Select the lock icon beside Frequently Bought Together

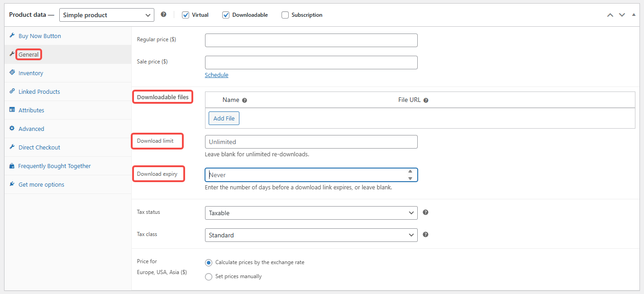(x=12, y=166)
